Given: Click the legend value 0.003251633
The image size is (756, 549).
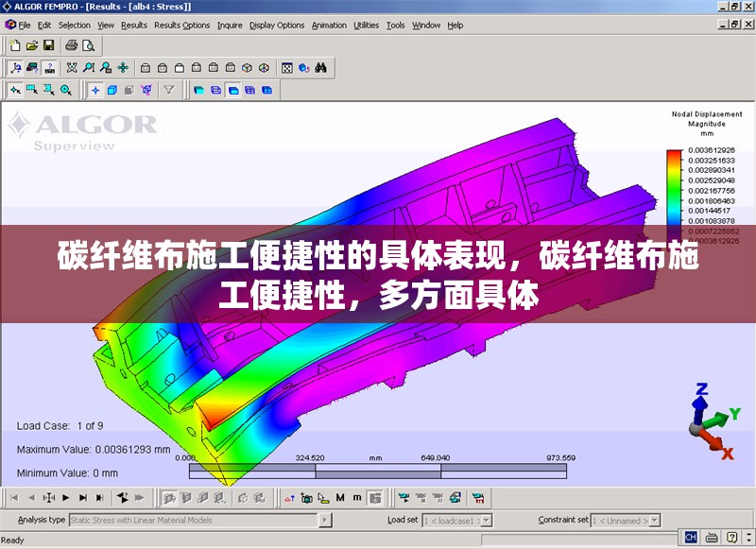Looking at the screenshot, I should [712, 161].
